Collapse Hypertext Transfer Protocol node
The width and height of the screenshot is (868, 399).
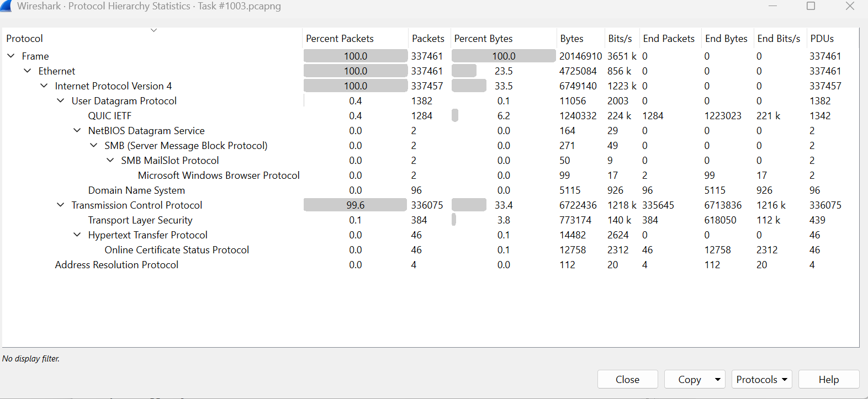point(77,235)
